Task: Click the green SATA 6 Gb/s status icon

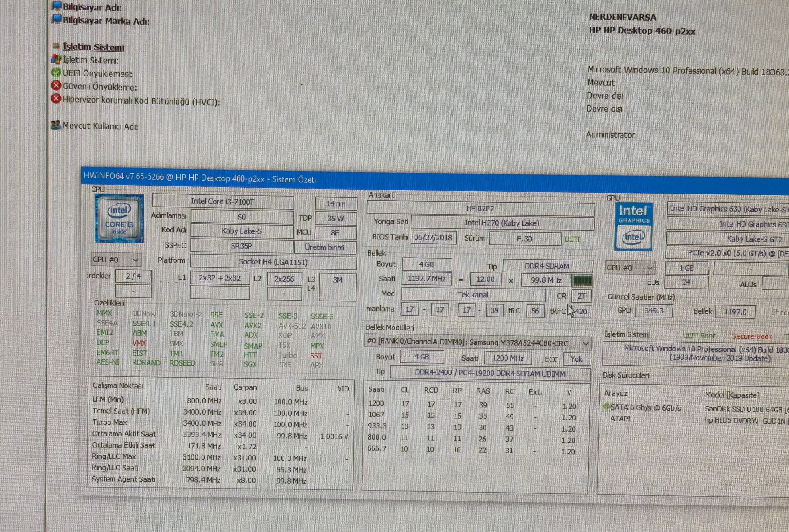Action: 606,407
